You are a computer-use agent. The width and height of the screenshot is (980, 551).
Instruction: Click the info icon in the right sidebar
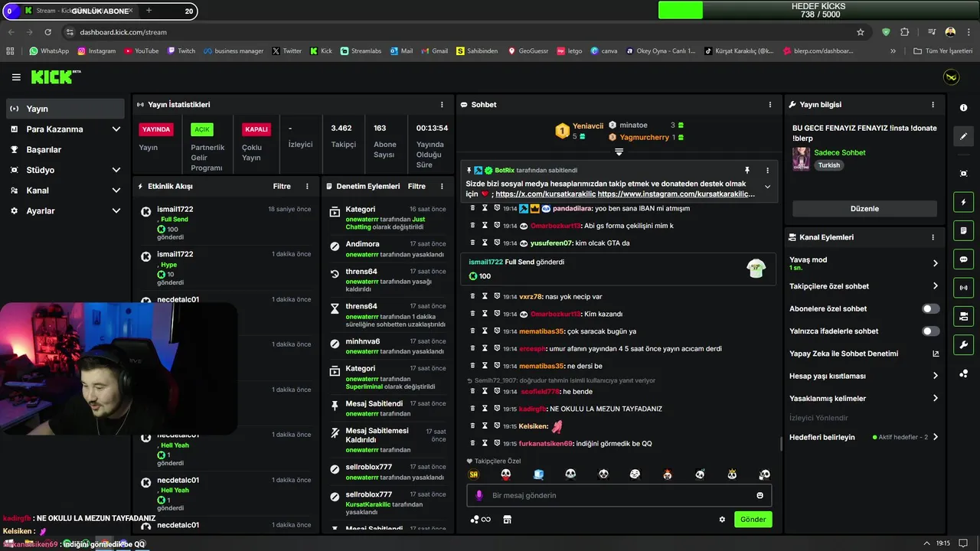point(963,108)
